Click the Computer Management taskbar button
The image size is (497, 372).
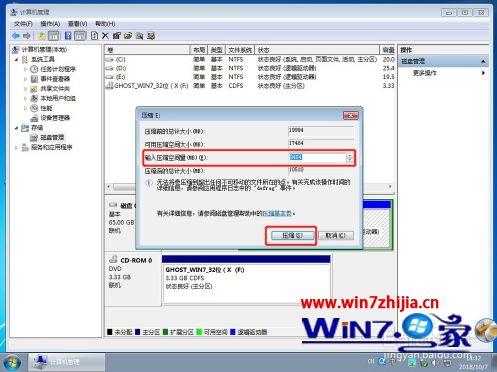66,362
